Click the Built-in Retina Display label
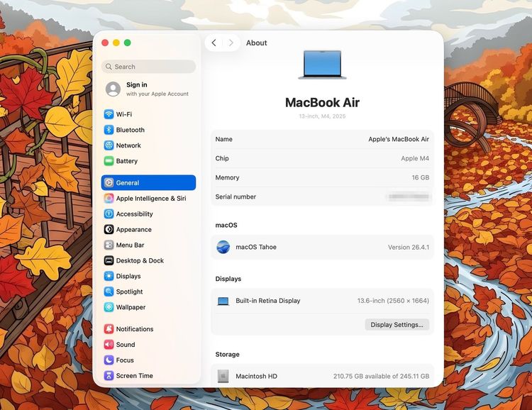 point(268,301)
